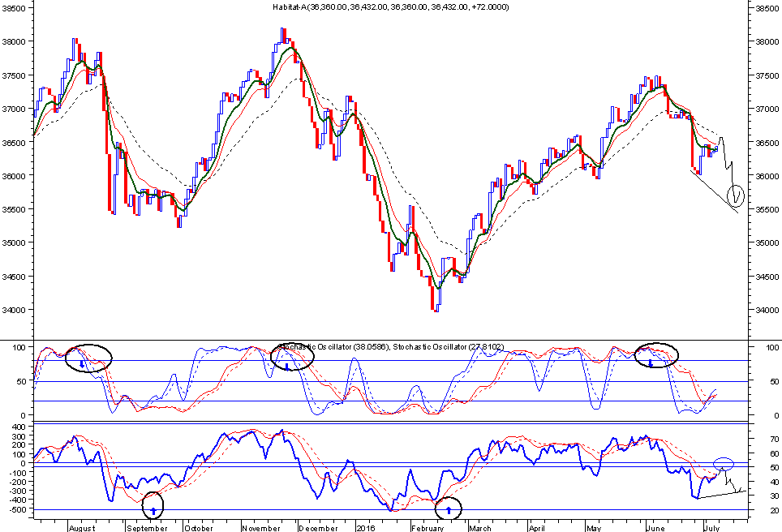782x532 pixels.
Task: Select -100 on the bottom indicator scale
Action: [x=17, y=473]
